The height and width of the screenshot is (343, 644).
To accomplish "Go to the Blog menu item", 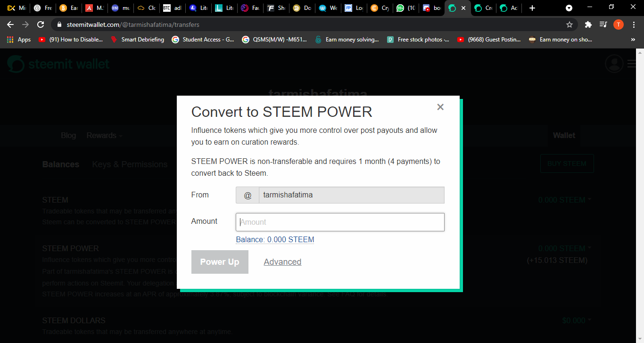I will click(x=68, y=136).
